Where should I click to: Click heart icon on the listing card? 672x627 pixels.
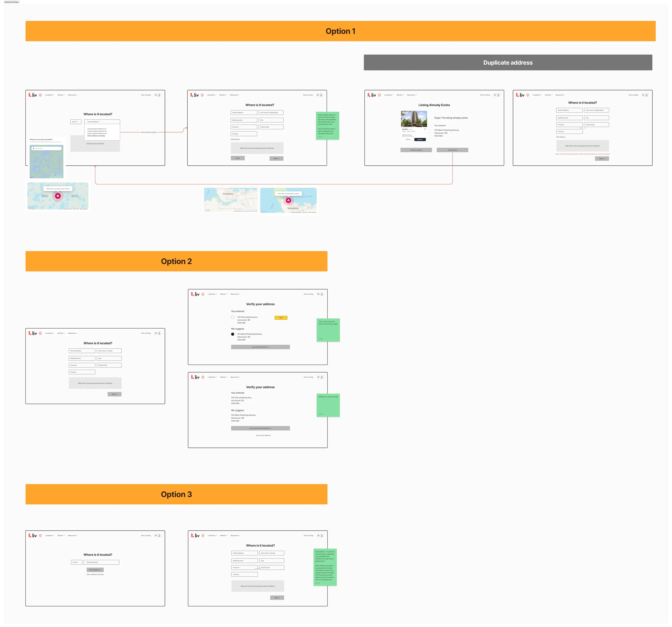click(425, 129)
